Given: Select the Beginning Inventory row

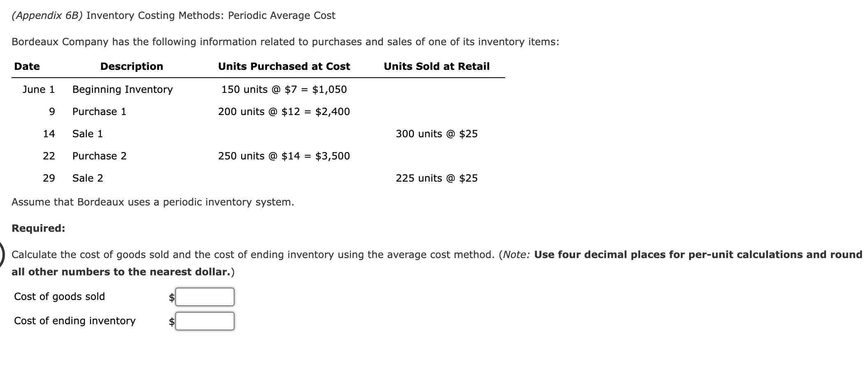Looking at the screenshot, I should point(122,90).
